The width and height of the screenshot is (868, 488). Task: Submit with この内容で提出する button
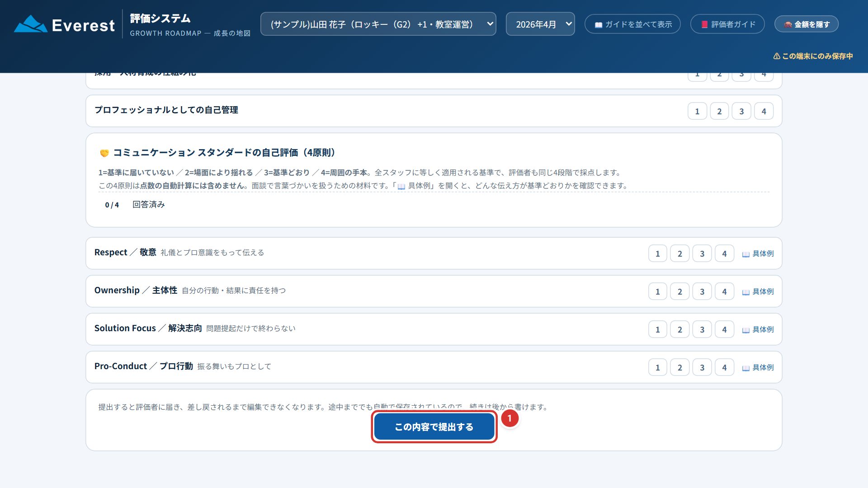[x=434, y=427]
